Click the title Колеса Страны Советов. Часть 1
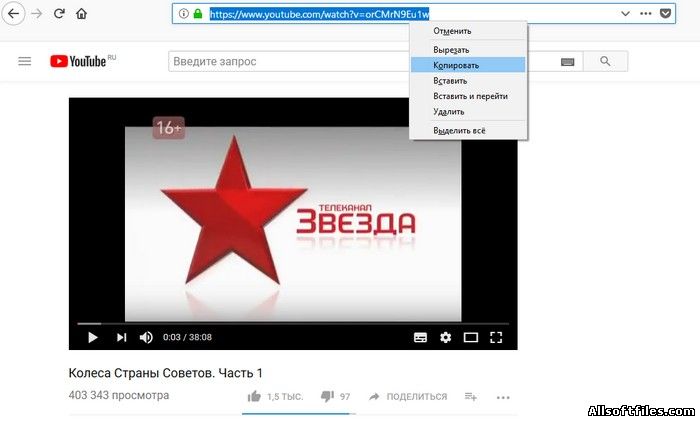 (x=166, y=373)
